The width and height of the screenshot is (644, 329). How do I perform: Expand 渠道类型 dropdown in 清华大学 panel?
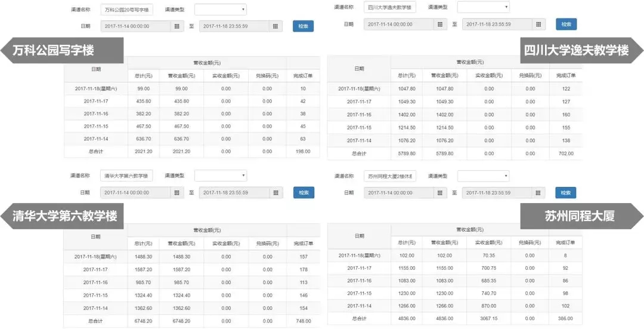221,176
